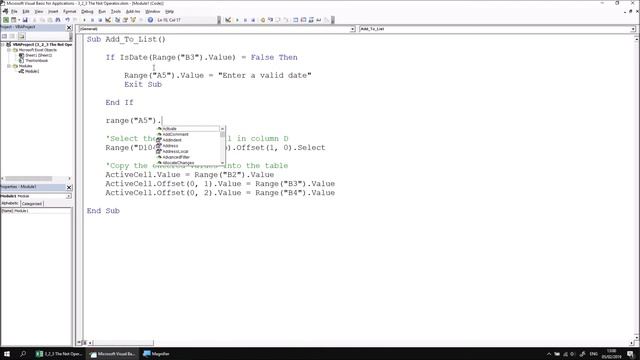Collapse the VBAProject root node
This screenshot has width=640, height=360.
pyautogui.click(x=3, y=44)
